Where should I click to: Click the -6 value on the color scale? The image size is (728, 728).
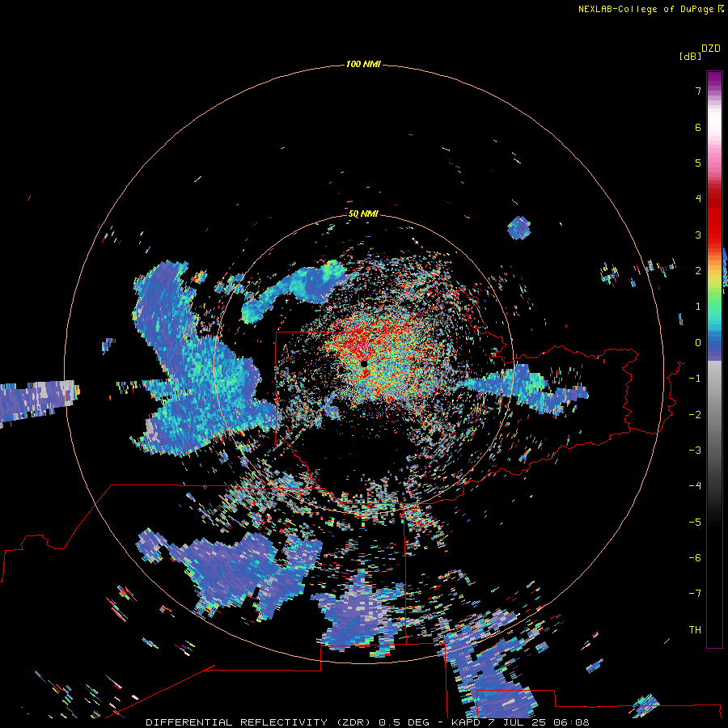pyautogui.click(x=695, y=558)
